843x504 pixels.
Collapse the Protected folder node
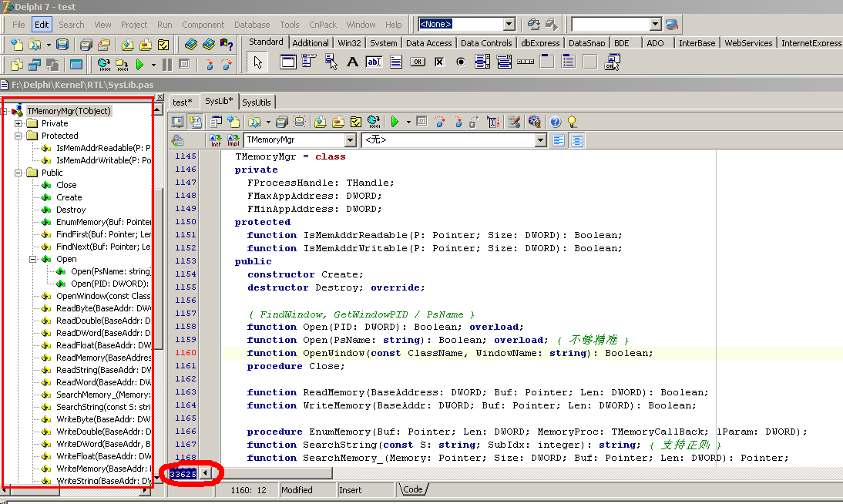(x=18, y=136)
